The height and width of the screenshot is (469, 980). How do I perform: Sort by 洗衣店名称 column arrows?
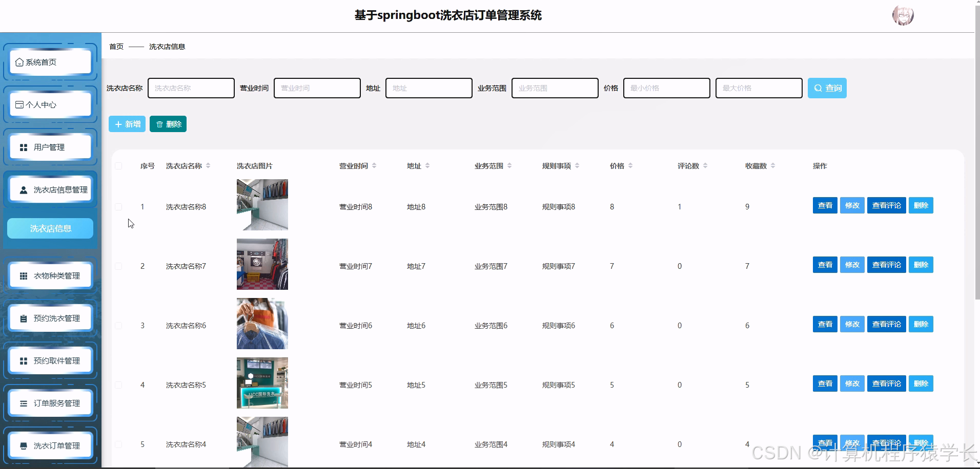pyautogui.click(x=208, y=166)
